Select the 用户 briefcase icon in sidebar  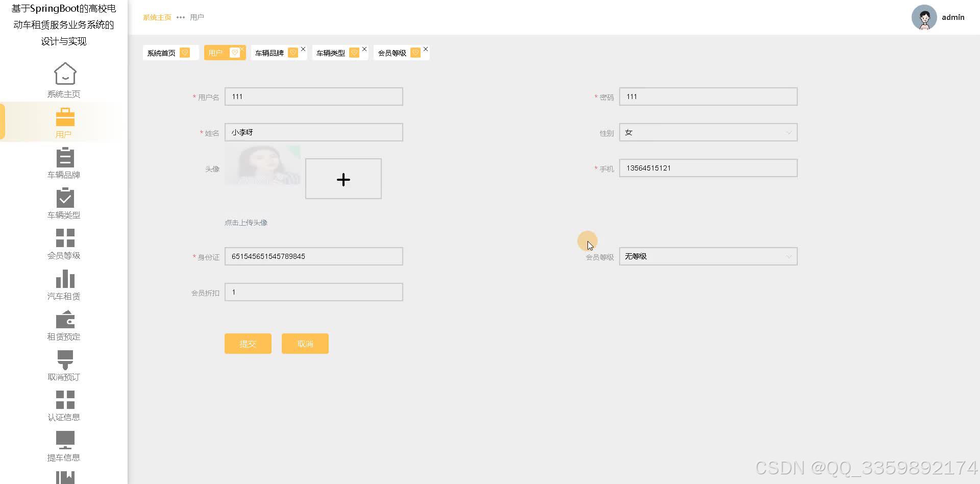[65, 117]
